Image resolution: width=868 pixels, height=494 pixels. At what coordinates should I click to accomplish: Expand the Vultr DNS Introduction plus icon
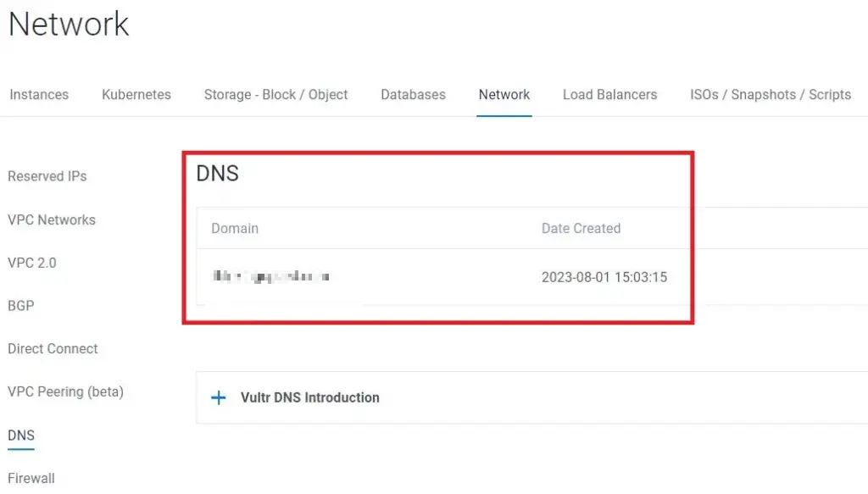pos(219,397)
